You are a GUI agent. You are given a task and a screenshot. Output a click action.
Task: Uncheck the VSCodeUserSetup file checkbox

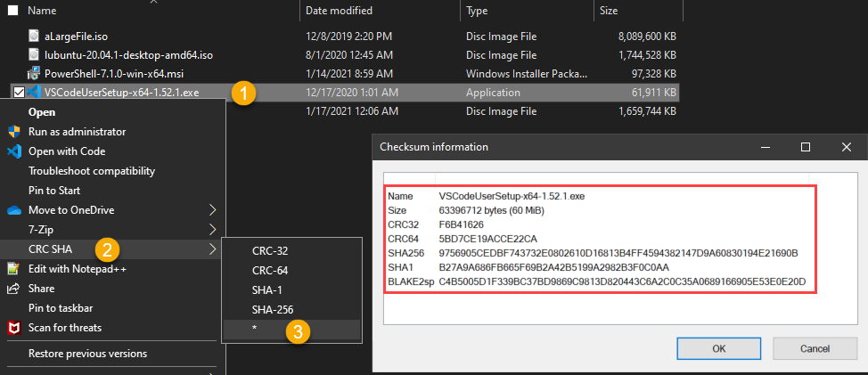[18, 93]
